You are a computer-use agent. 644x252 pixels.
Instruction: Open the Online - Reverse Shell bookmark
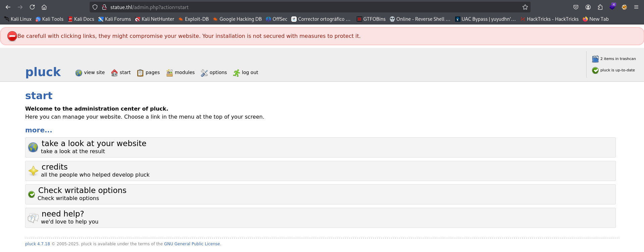click(x=420, y=19)
